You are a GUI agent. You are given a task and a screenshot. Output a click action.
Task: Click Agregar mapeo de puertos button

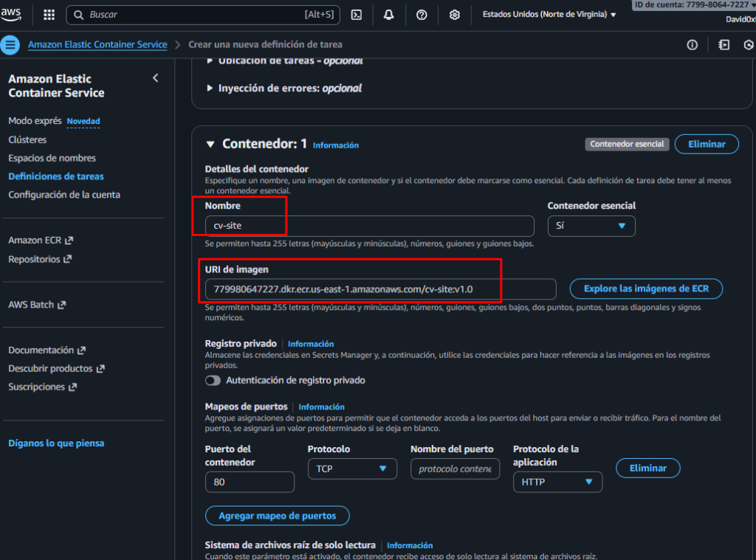tap(277, 516)
